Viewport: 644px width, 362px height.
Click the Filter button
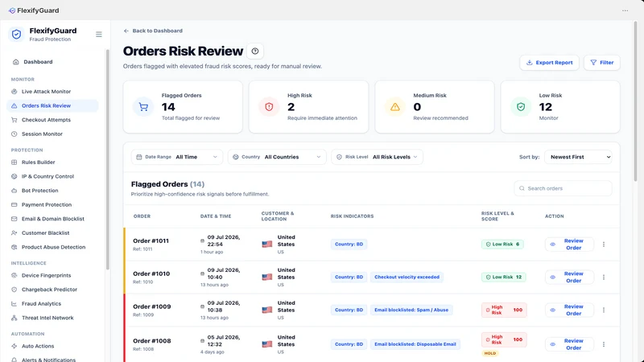602,63
